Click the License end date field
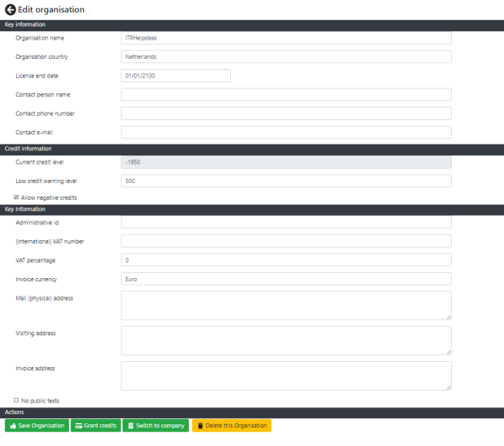This screenshot has height=446, width=504. pos(176,76)
